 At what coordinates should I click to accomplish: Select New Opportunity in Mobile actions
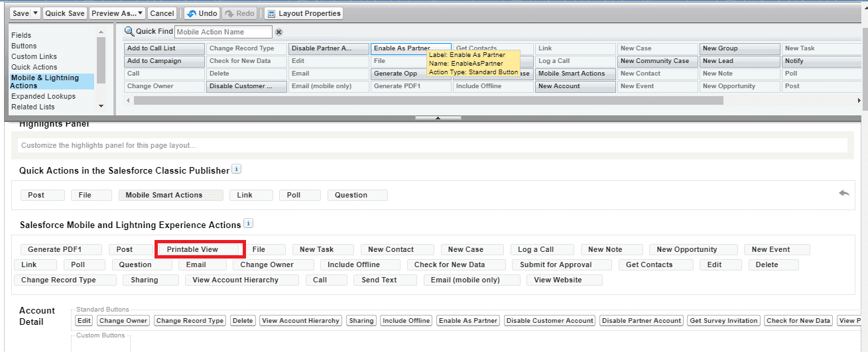(x=694, y=249)
